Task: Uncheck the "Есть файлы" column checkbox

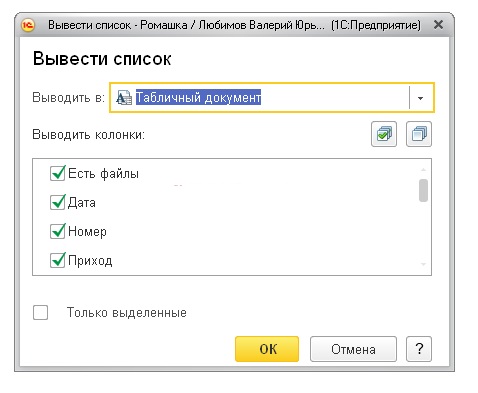Action: 57,173
